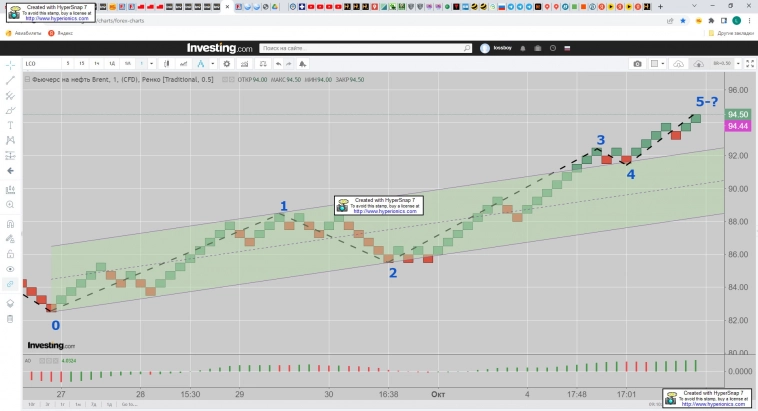Select the prediction and measurement tool
This screenshot has width=758, height=411.
tap(10, 155)
